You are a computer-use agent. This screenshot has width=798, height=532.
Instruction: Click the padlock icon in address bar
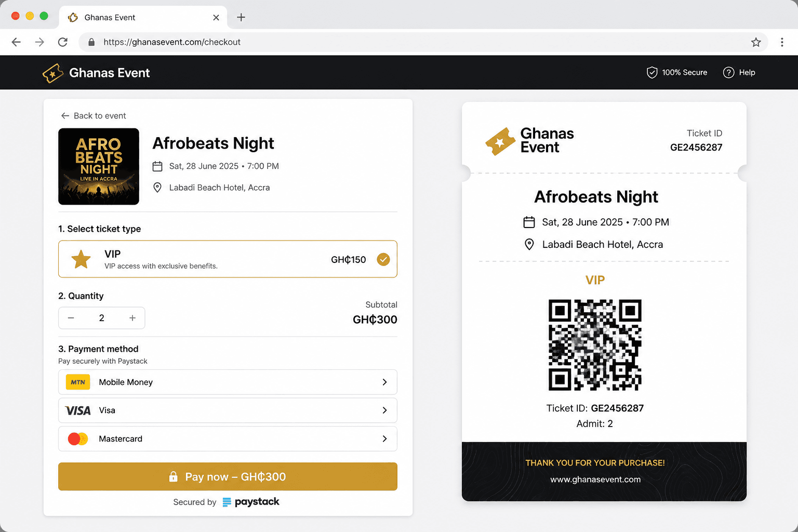[91, 42]
